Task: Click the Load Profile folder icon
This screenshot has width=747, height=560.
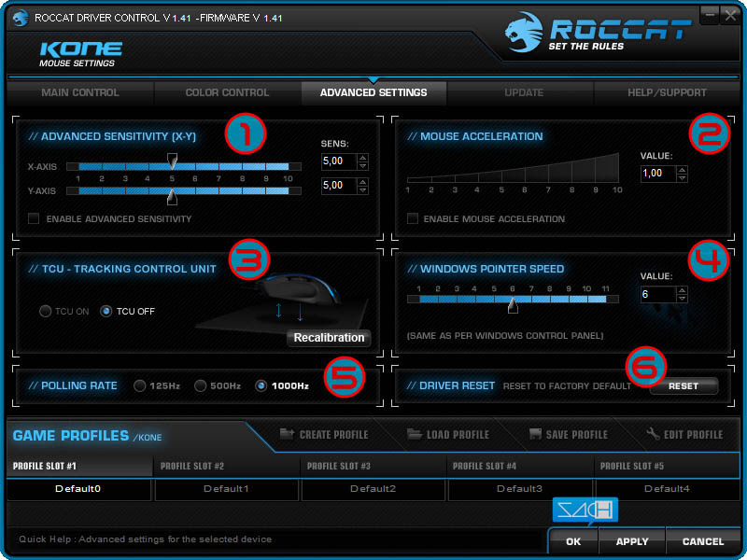Action: click(x=415, y=434)
